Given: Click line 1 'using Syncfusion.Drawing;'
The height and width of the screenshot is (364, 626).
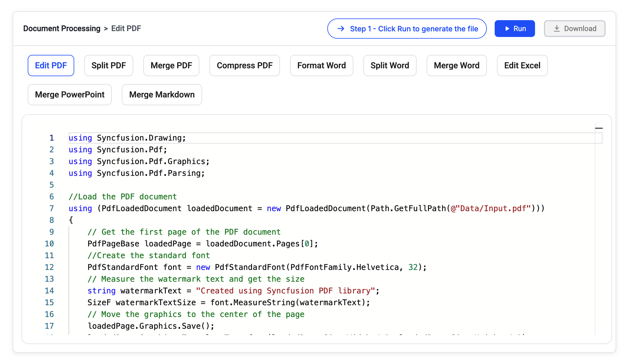Looking at the screenshot, I should coord(127,138).
